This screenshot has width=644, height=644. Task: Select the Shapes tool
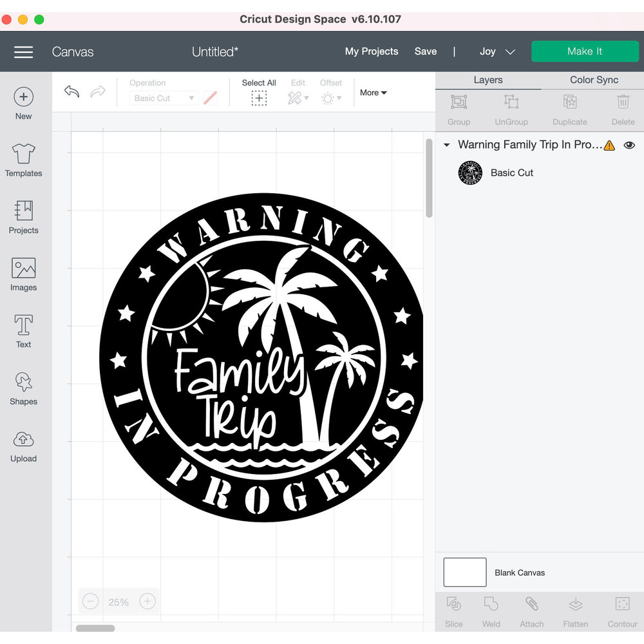click(23, 388)
